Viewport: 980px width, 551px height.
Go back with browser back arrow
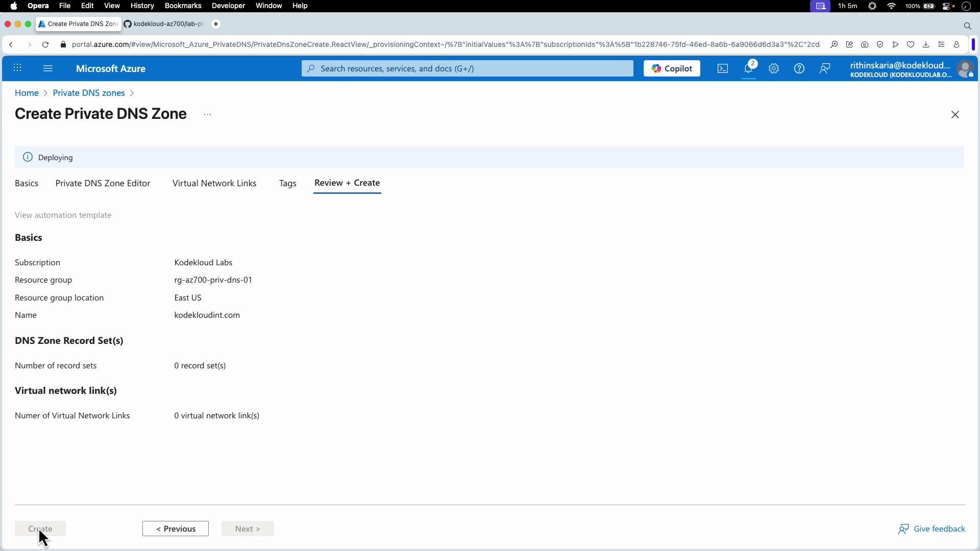click(11, 45)
